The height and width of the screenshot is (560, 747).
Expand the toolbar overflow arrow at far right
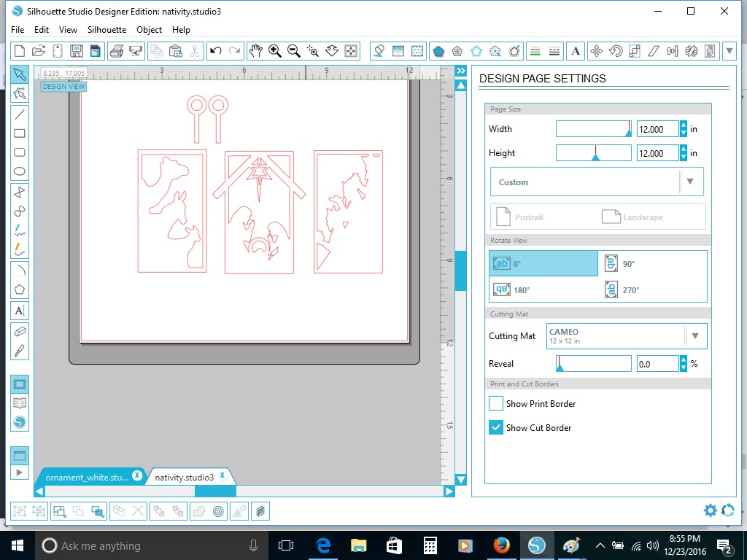coord(729,51)
